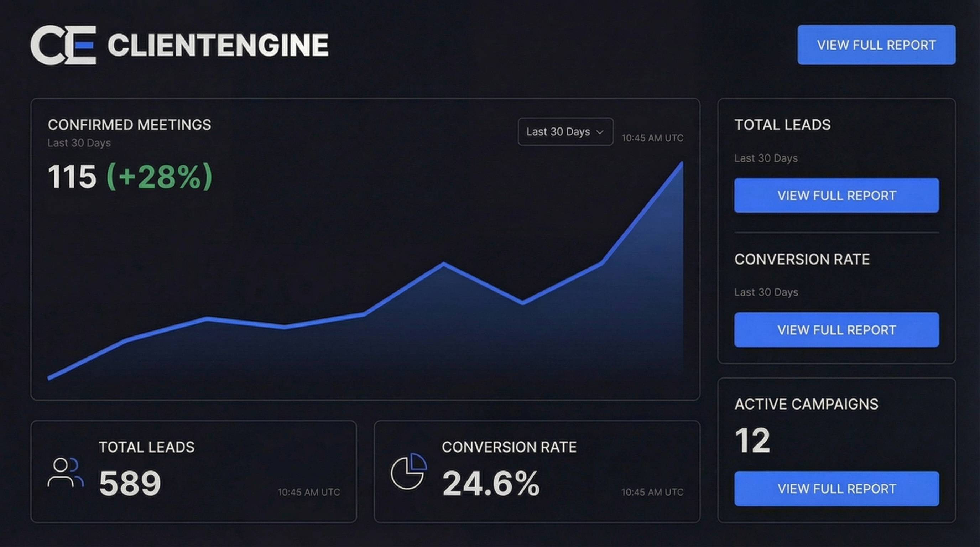The width and height of the screenshot is (980, 547).
Task: Click the green +28% growth indicator
Action: coord(159,177)
